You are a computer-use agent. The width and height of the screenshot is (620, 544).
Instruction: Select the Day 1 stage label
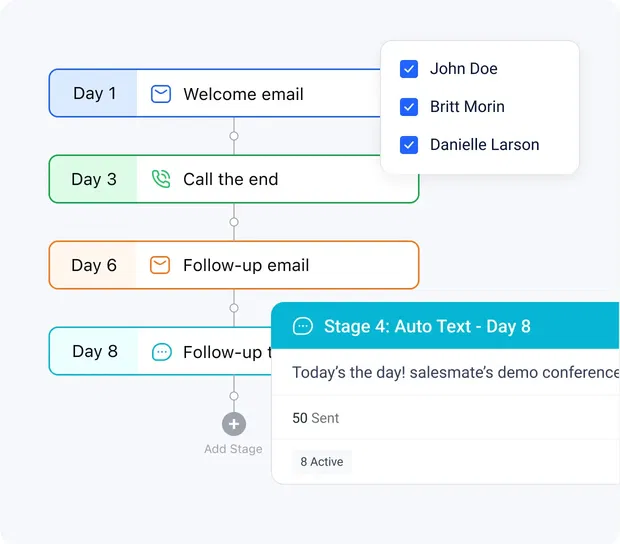(x=94, y=94)
